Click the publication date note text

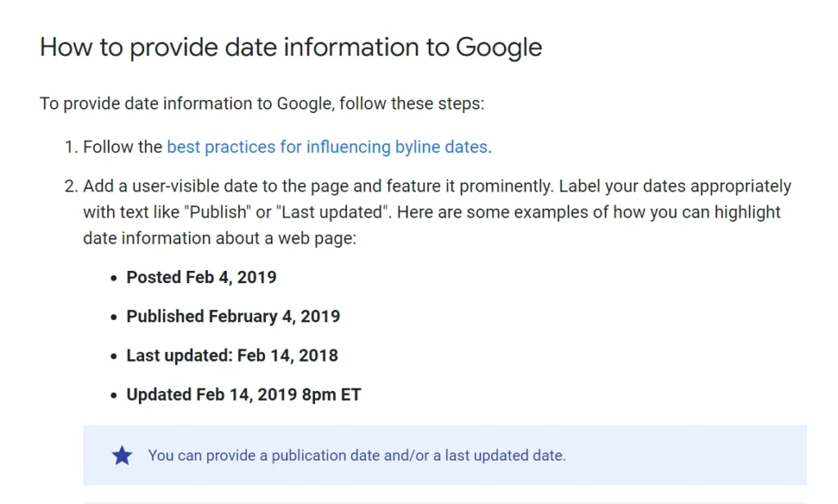click(357, 456)
